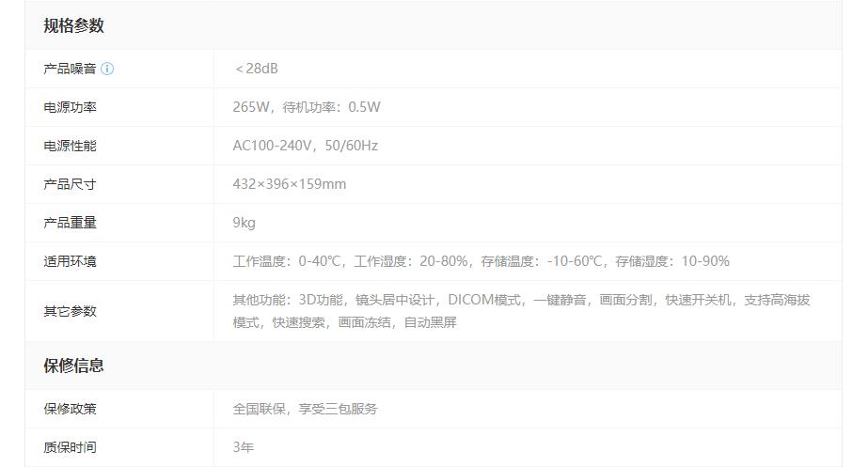The height and width of the screenshot is (467, 868).
Task: Click the 适用环境 row label
Action: [x=70, y=261]
